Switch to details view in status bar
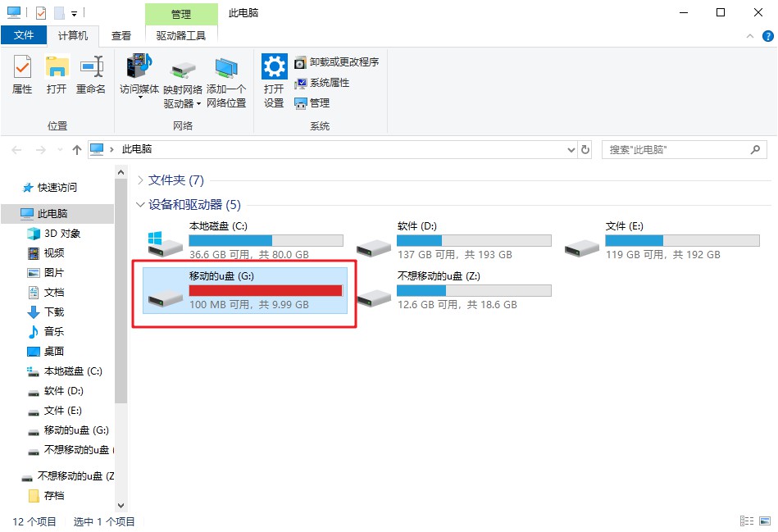The height and width of the screenshot is (532, 778). (x=746, y=521)
